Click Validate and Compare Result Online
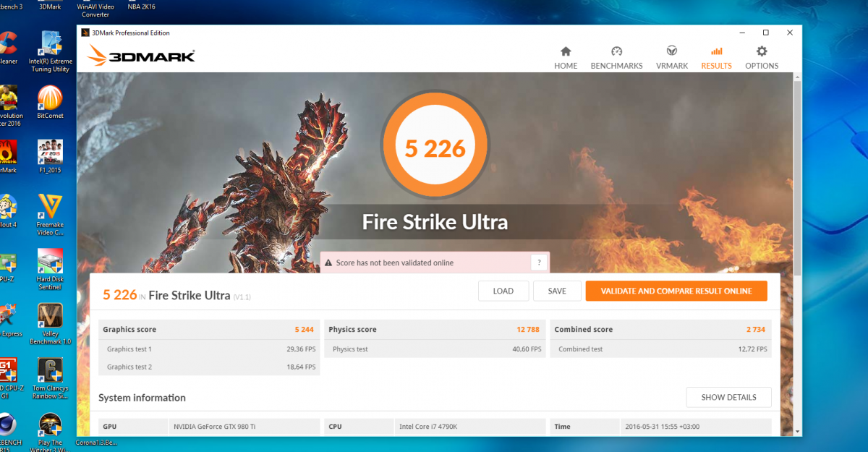This screenshot has width=868, height=452. tap(676, 291)
